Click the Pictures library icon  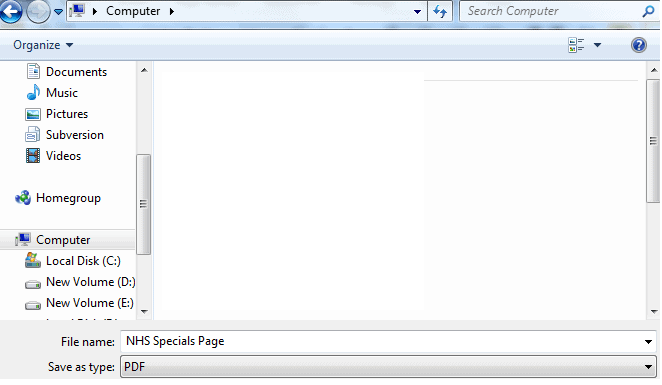click(x=33, y=114)
